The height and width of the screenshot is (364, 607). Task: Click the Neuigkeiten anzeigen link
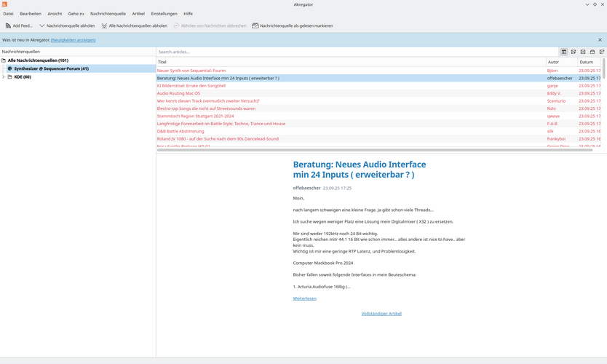tap(72, 40)
